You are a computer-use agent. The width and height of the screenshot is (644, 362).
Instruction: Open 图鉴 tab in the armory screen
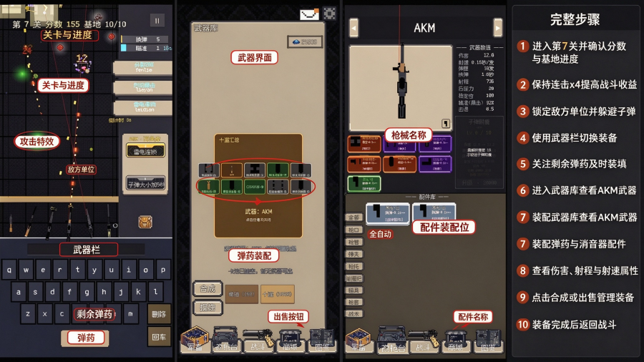pyautogui.click(x=322, y=340)
